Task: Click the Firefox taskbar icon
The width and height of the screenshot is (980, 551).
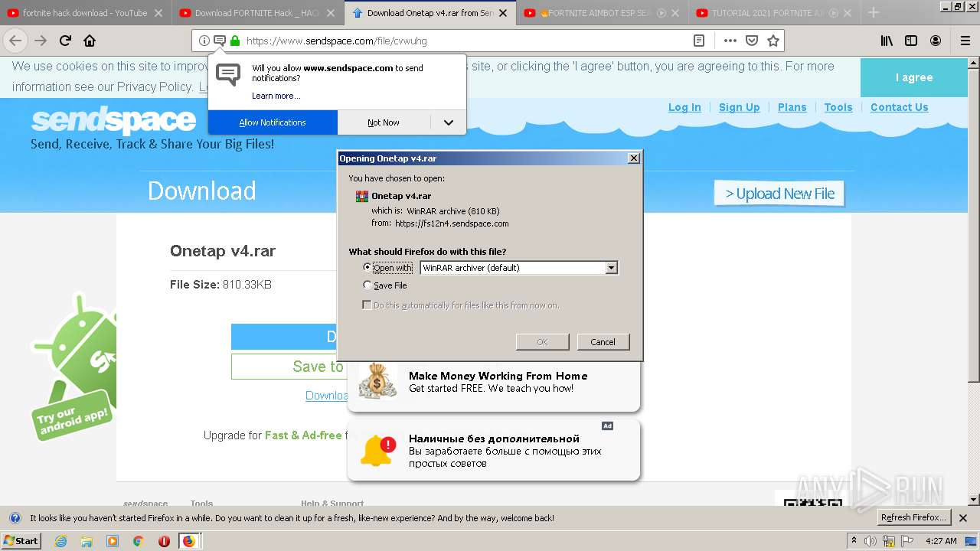Action: click(188, 541)
